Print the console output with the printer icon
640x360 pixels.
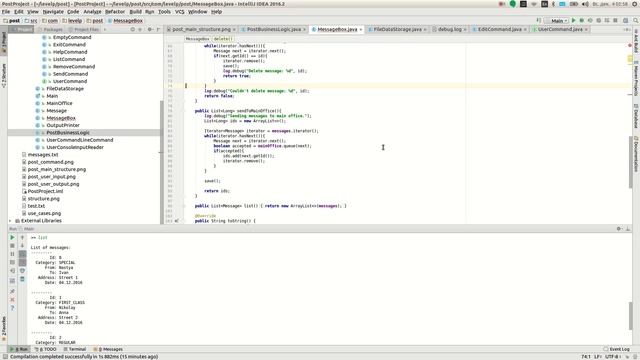pyautogui.click(x=22, y=271)
